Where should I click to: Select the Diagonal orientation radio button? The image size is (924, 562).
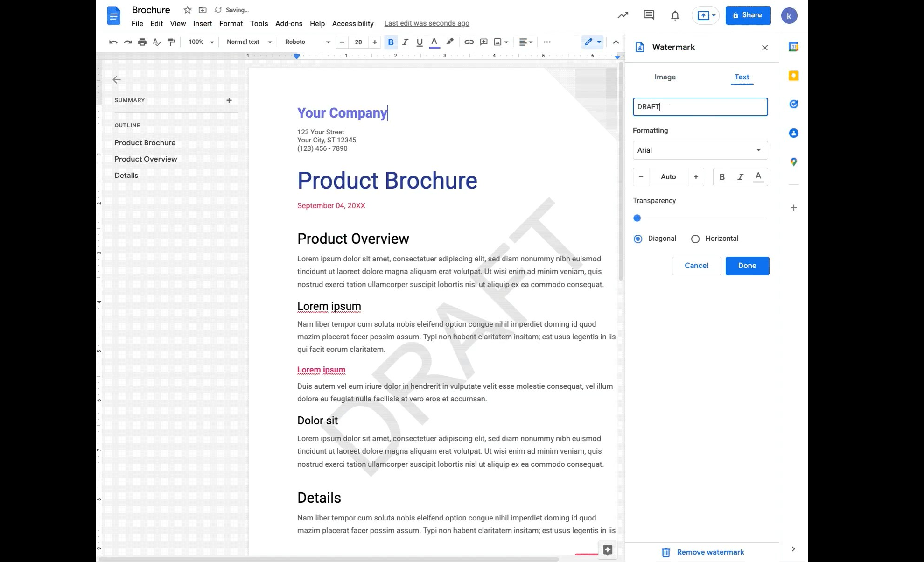click(638, 239)
